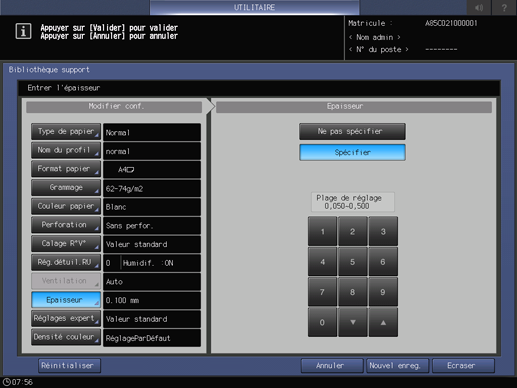
Task: Open Grammage setting
Action: click(66, 187)
